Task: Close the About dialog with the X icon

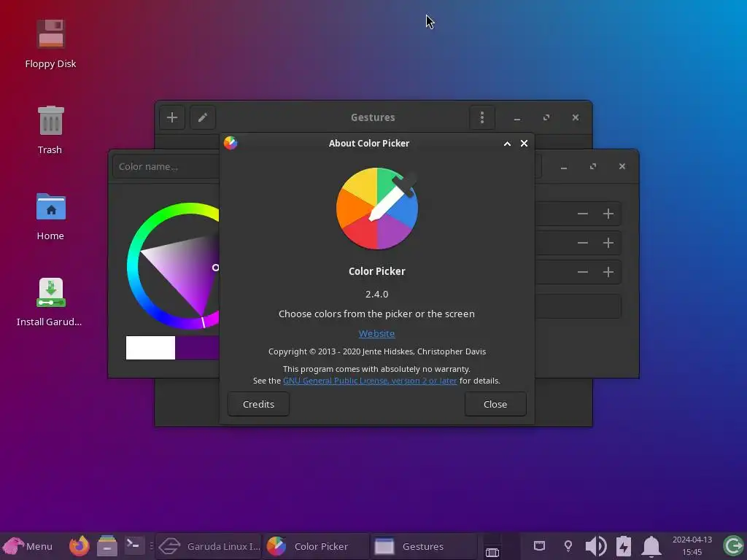Action: pos(524,144)
